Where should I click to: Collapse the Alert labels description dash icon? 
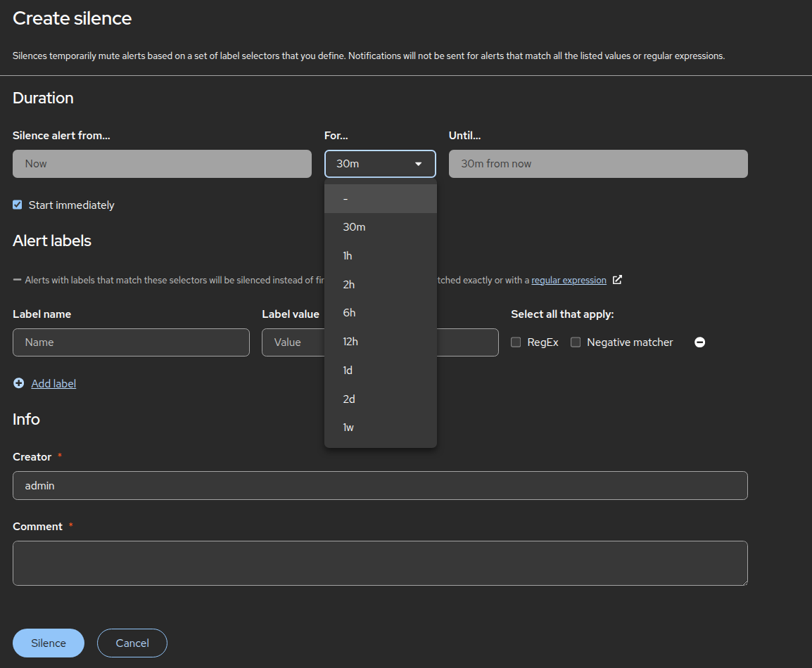[x=17, y=280]
